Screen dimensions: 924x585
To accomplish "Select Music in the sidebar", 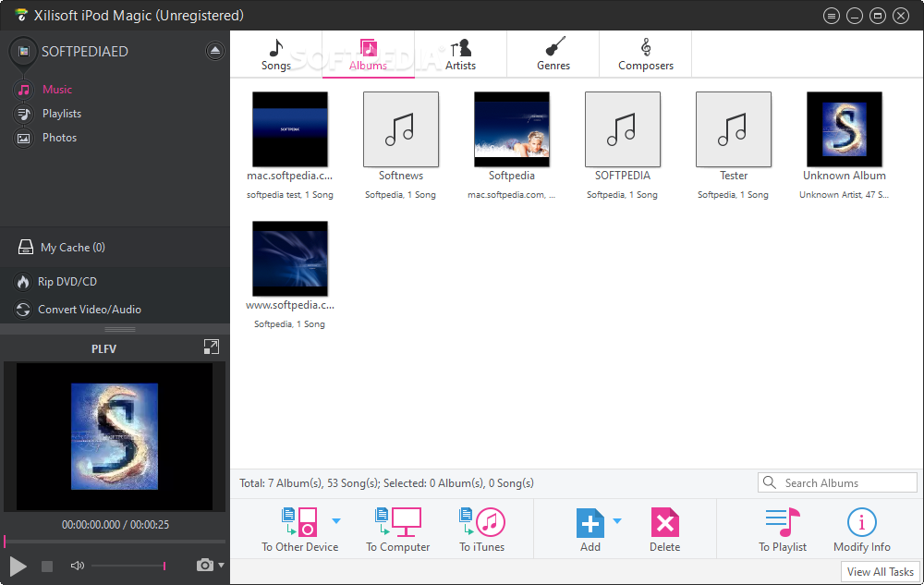I will 57,90.
